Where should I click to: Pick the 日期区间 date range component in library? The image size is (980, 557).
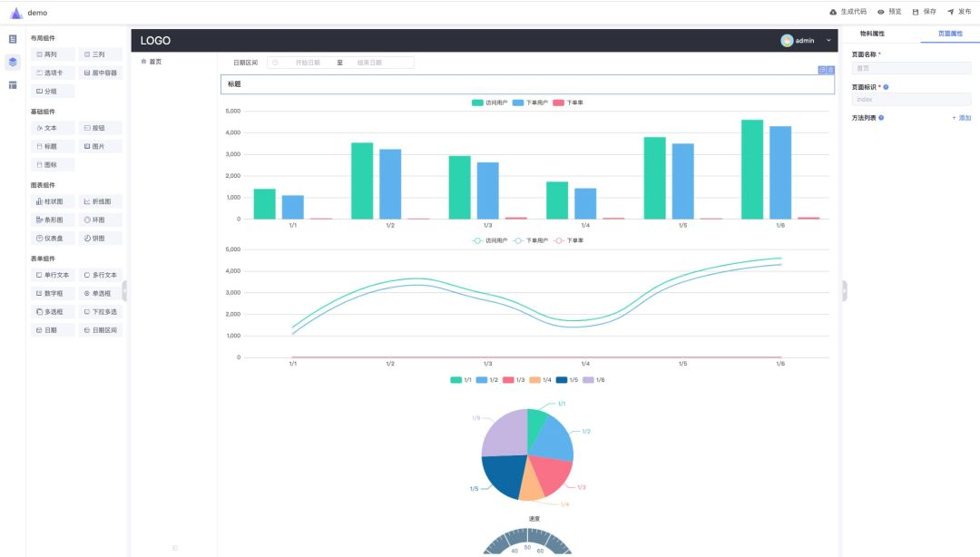[100, 330]
